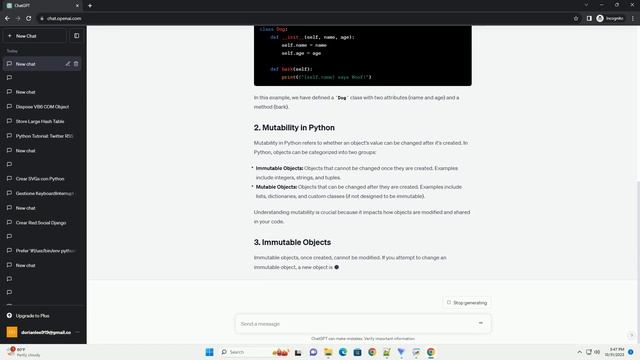This screenshot has width=640, height=360.
Task: Open the user avatar thumbnail
Action: tap(12, 332)
